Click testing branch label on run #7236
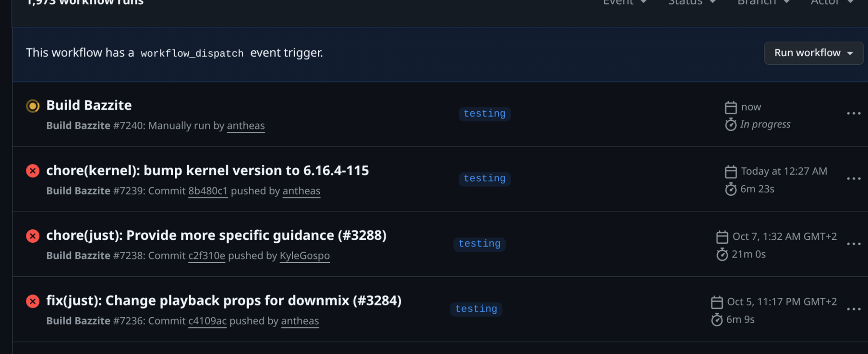 pyautogui.click(x=476, y=309)
